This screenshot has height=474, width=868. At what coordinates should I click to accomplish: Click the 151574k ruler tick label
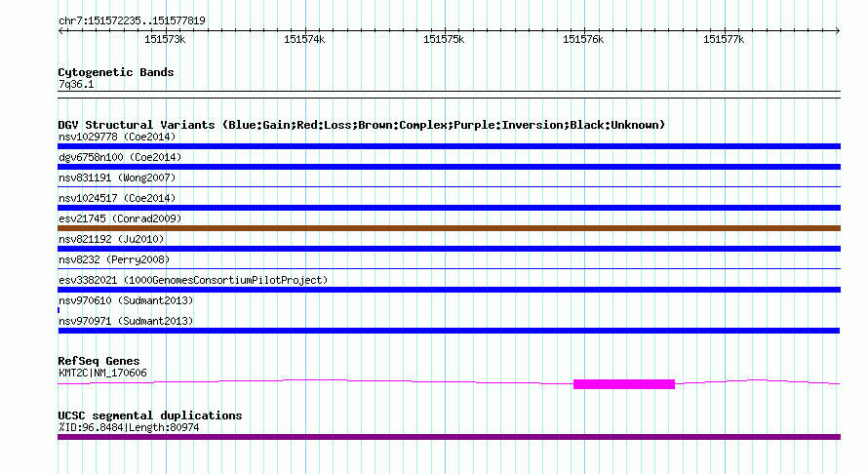pyautogui.click(x=304, y=39)
